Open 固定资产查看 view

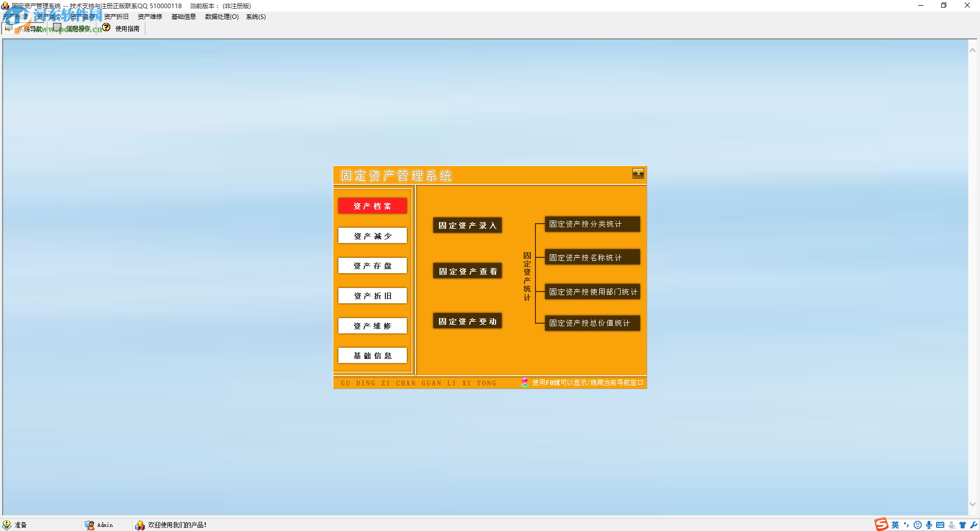pyautogui.click(x=468, y=271)
